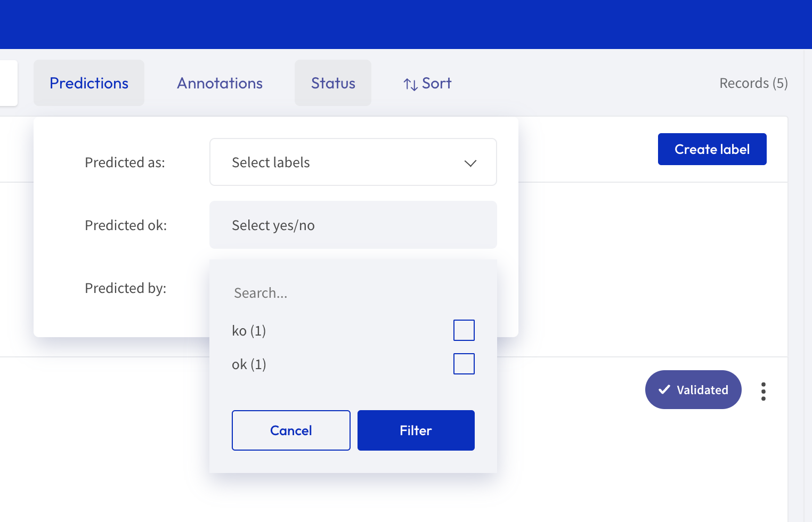Open the Status filter tab
812x522 pixels.
coord(333,83)
